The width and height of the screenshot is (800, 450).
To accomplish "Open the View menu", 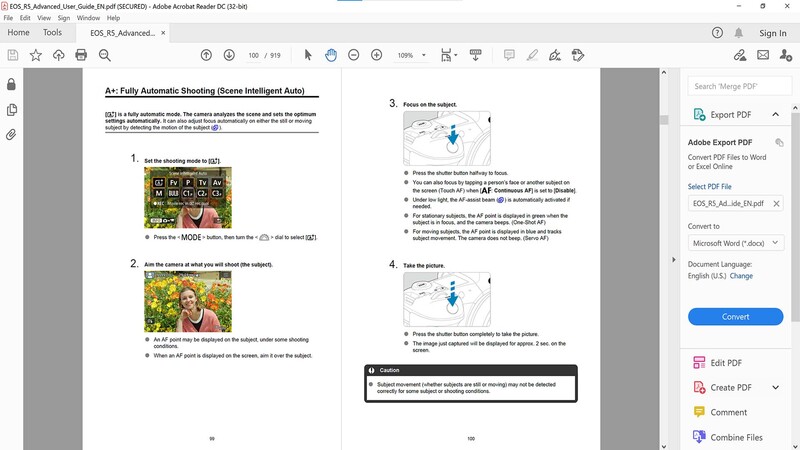I will pyautogui.click(x=44, y=18).
